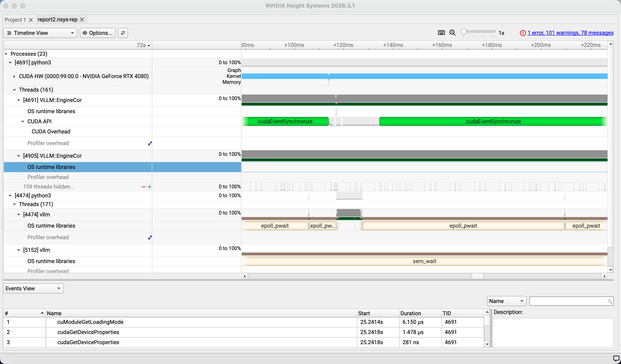The width and height of the screenshot is (621, 364).
Task: Select the long cudaEventSynchronize block
Action: point(493,121)
